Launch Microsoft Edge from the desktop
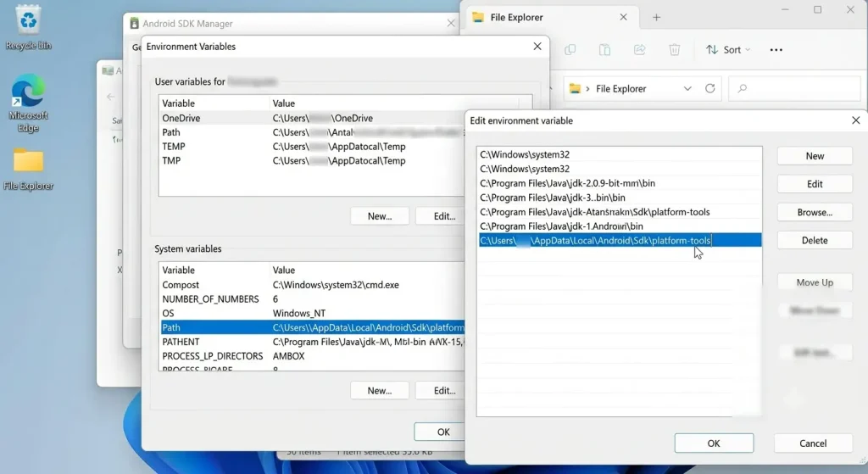 click(x=28, y=103)
